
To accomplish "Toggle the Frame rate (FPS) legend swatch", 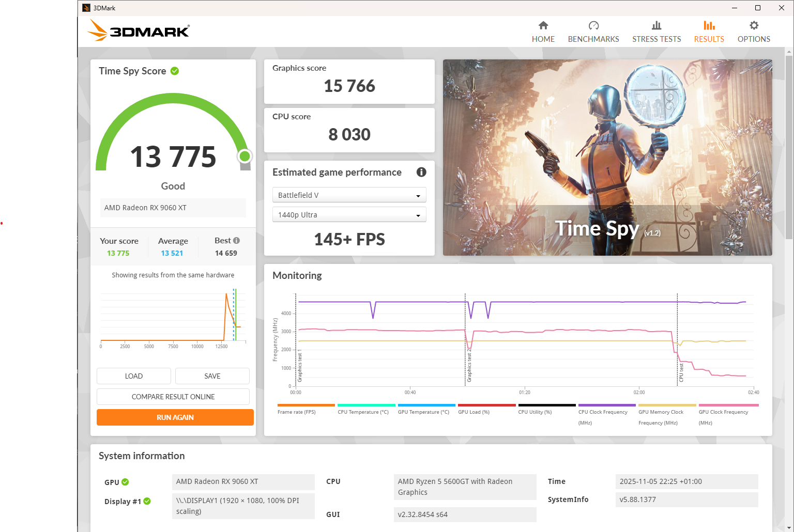I will [x=306, y=405].
